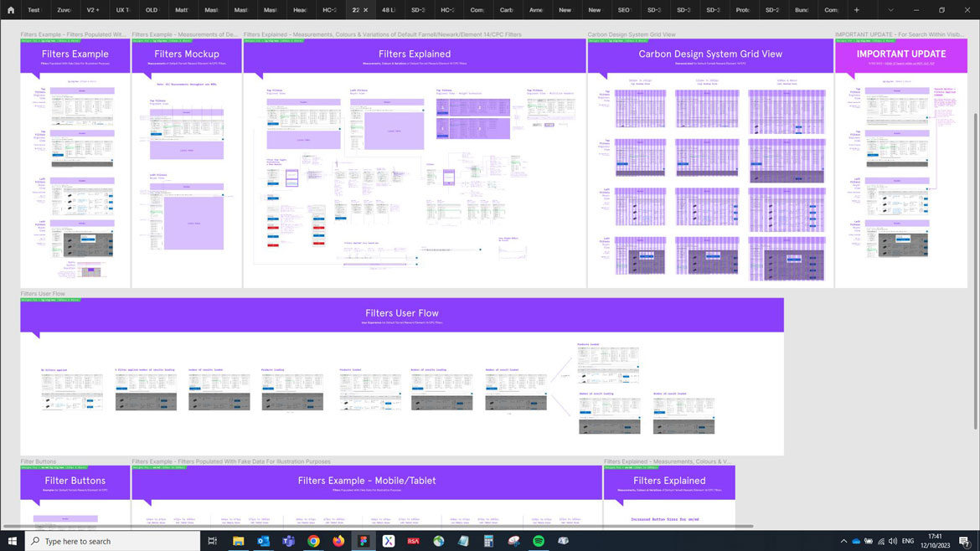
Task: Expand hidden icons in the system tray
Action: 843,540
